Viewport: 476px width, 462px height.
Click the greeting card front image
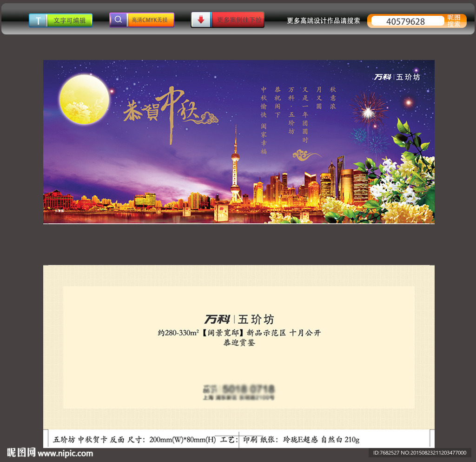(x=239, y=142)
